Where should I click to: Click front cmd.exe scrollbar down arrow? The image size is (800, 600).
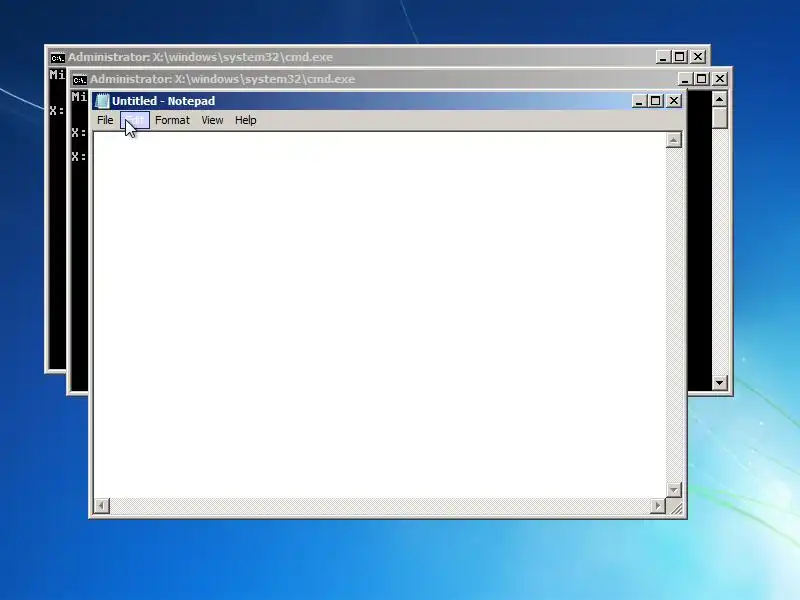(719, 383)
